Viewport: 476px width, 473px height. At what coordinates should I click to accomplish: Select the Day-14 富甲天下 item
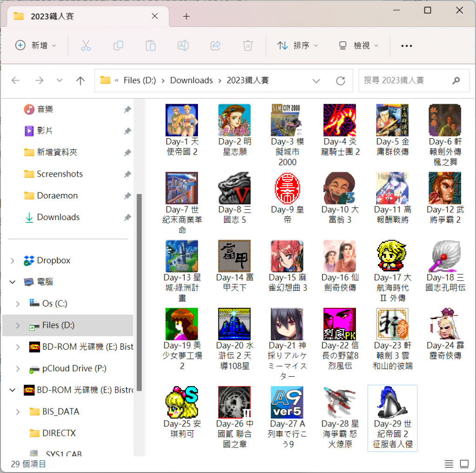coord(234,266)
